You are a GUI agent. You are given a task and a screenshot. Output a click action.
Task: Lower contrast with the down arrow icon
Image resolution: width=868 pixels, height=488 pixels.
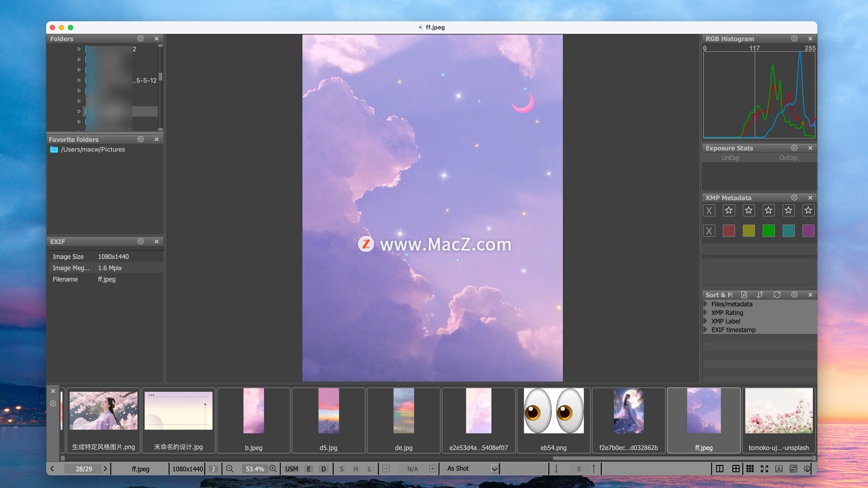pos(556,469)
